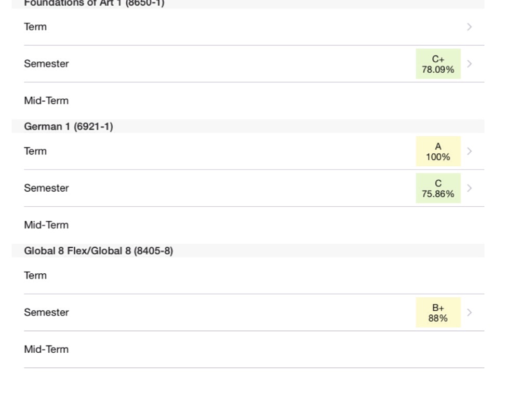Tap Mid-Term under Global 8 Flex
The height and width of the screenshot is (399, 532).
(x=46, y=349)
